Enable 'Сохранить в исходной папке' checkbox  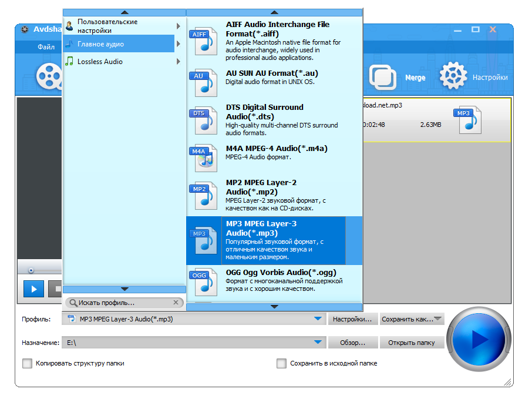281,364
